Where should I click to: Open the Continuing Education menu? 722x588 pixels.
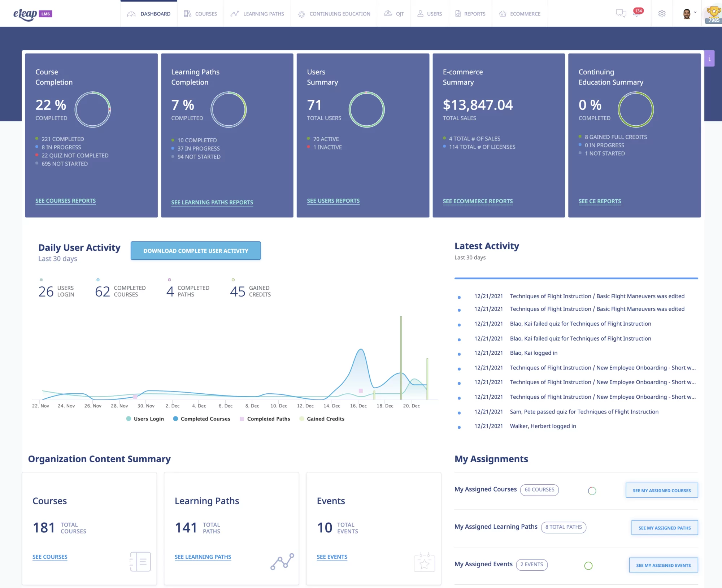tap(334, 14)
